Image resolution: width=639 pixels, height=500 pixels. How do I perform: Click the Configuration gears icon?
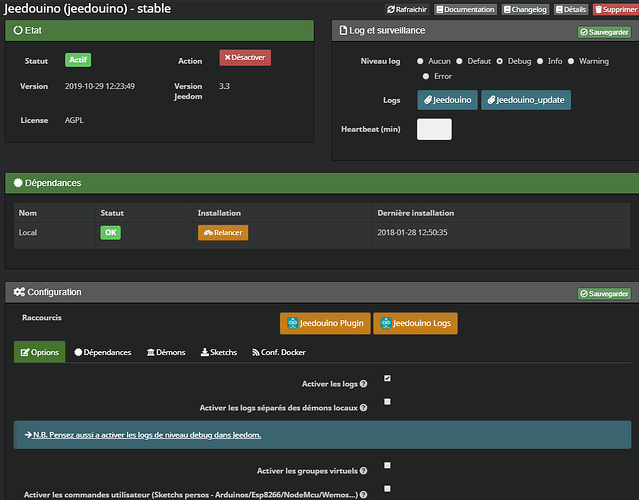(x=19, y=292)
